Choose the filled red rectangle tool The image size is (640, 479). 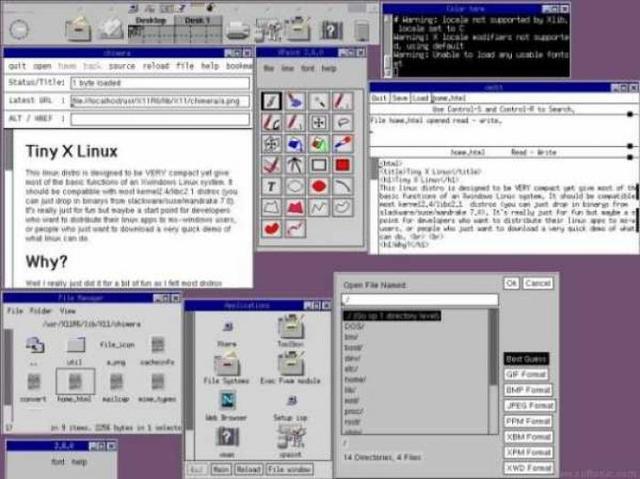pyautogui.click(x=343, y=165)
